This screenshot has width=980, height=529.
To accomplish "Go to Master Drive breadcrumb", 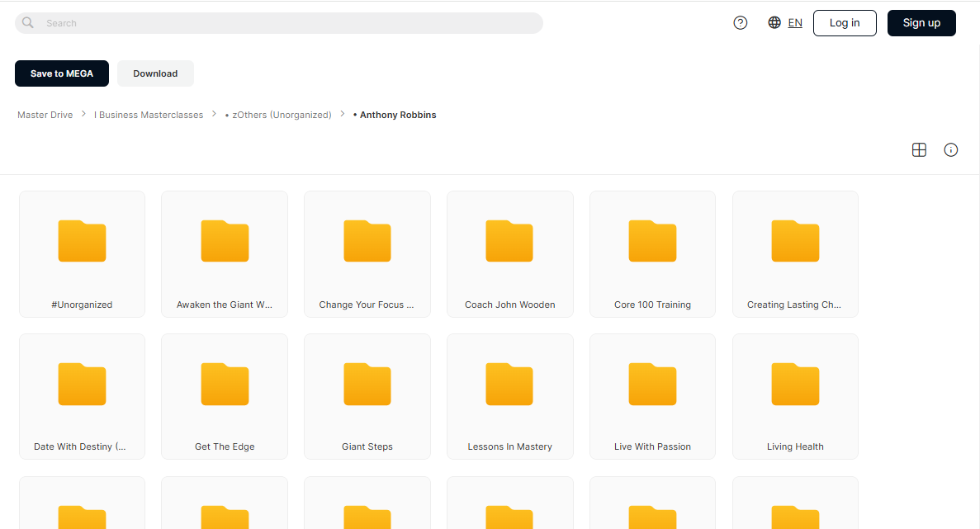I will [45, 115].
